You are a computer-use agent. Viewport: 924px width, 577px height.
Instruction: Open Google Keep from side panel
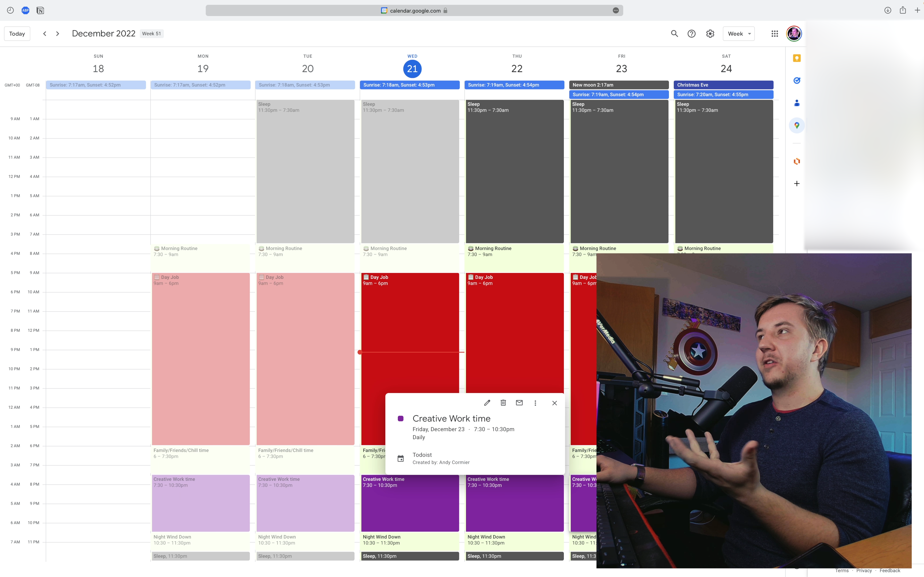[796, 59]
